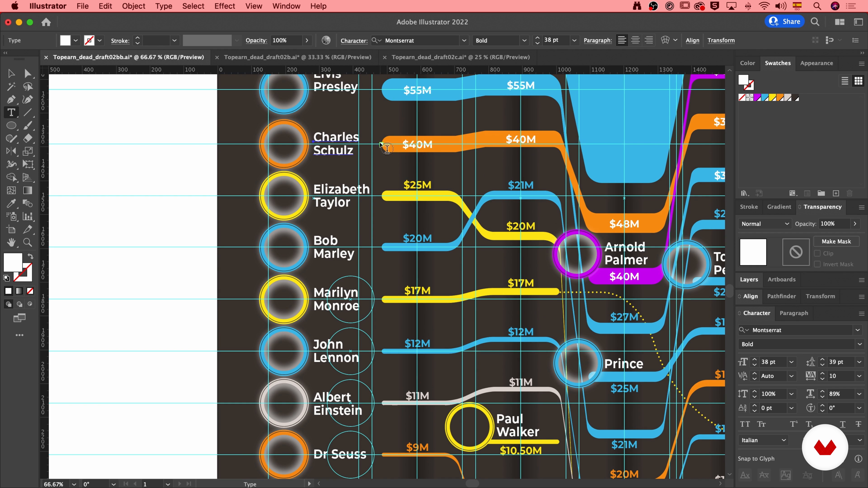This screenshot has height=488, width=868.
Task: Open the Type menu
Action: click(x=163, y=6)
